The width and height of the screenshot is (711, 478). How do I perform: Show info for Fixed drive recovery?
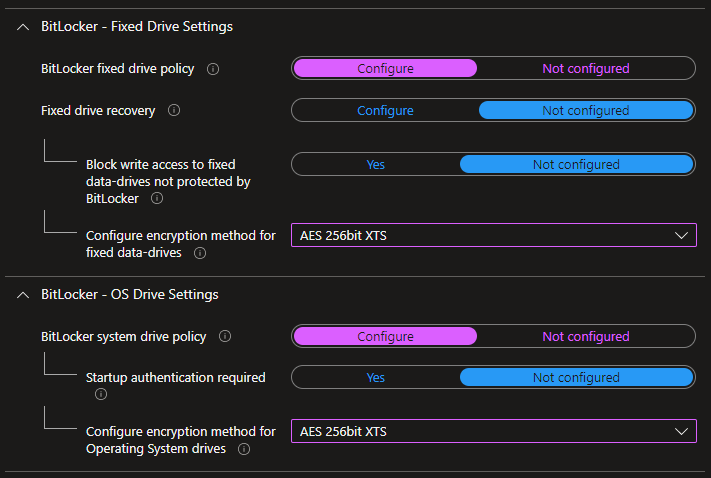tap(174, 111)
